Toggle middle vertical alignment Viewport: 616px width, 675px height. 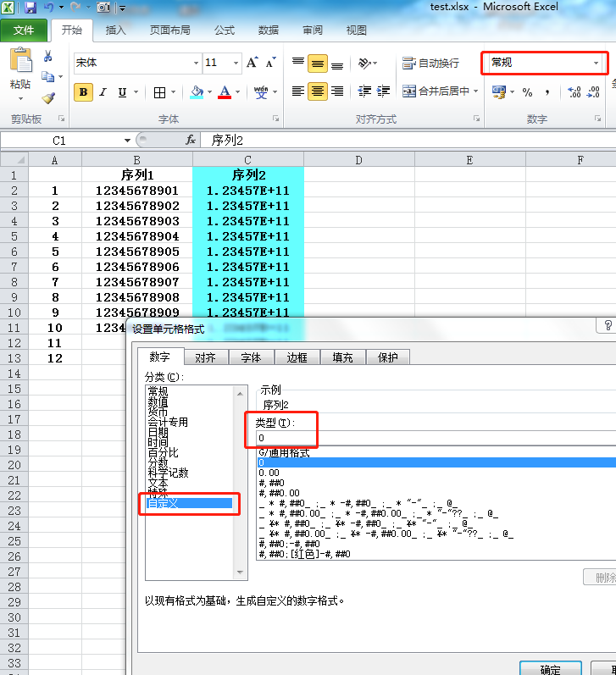pos(318,64)
